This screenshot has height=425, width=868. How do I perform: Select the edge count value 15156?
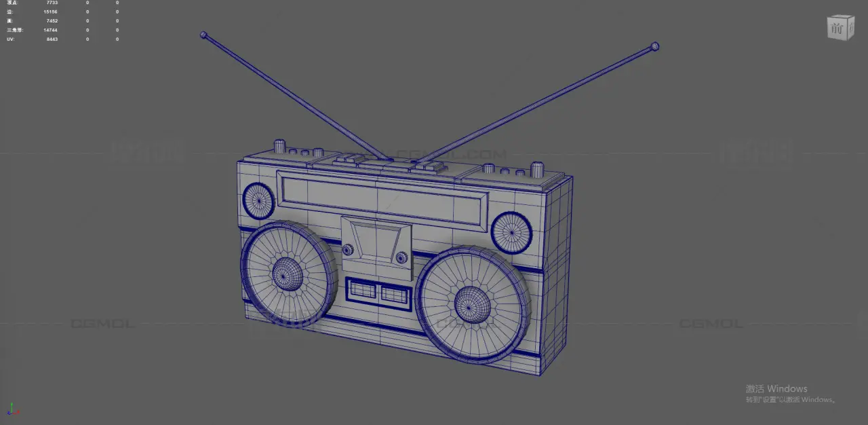pyautogui.click(x=51, y=12)
